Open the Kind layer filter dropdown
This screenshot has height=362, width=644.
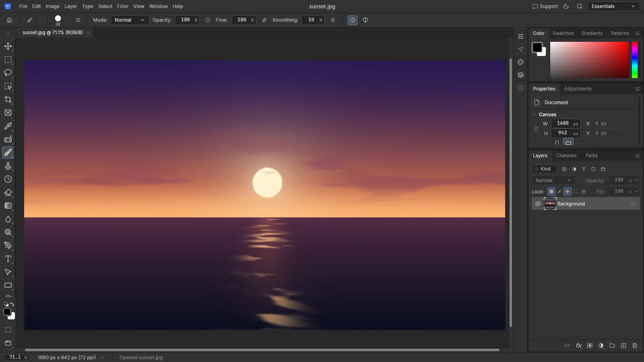pyautogui.click(x=544, y=169)
